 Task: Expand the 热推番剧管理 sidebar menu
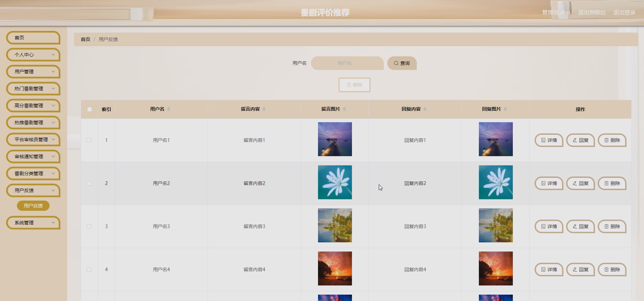[x=33, y=123]
